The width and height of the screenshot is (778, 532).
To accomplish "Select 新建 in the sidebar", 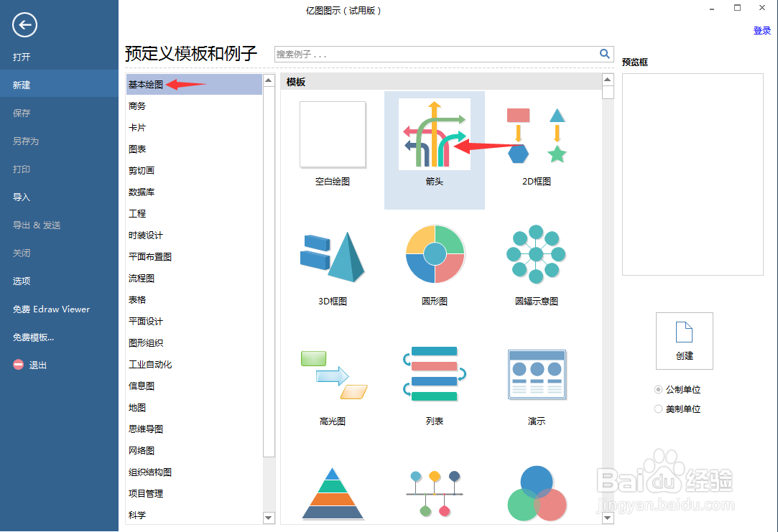I will pos(59,85).
